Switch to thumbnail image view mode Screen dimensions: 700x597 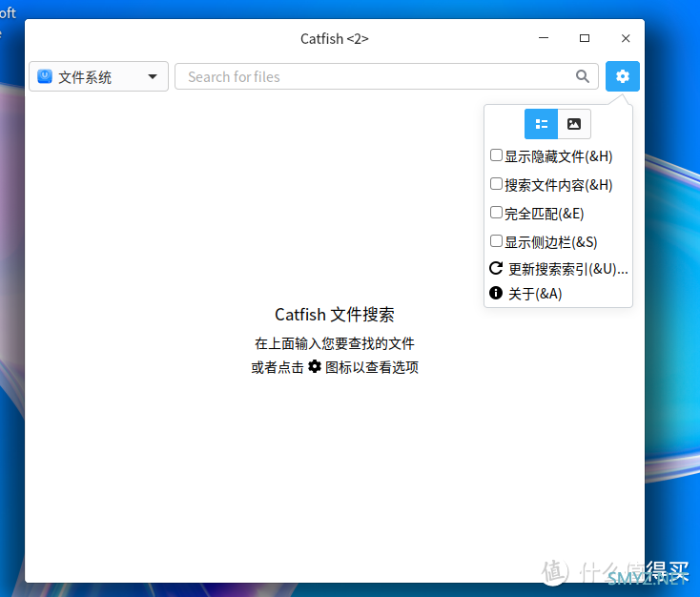(x=574, y=124)
